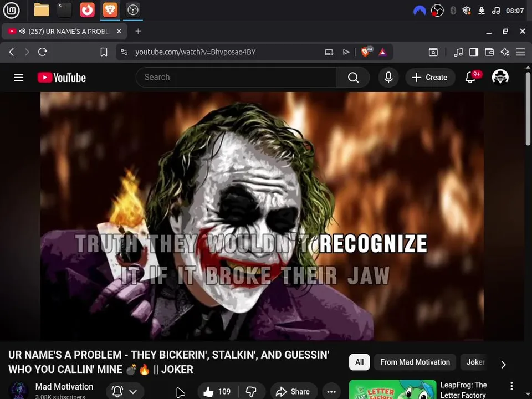
Task: Start voice search with the microphone
Action: click(x=388, y=78)
